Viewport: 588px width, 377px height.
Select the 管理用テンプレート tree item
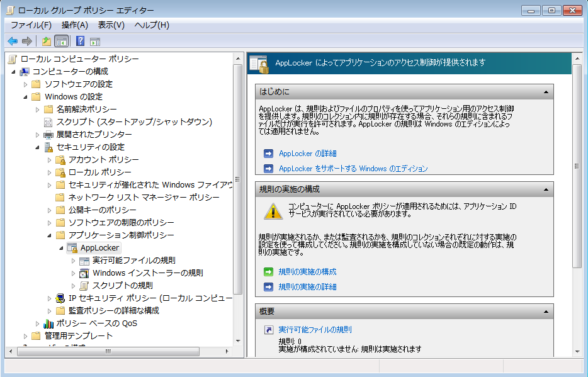[x=78, y=336]
